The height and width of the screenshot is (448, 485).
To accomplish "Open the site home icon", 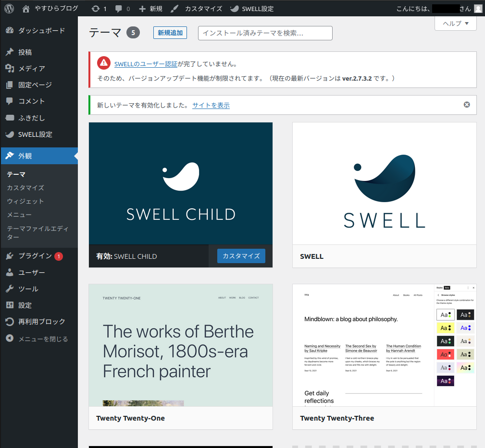I will click(x=26, y=9).
